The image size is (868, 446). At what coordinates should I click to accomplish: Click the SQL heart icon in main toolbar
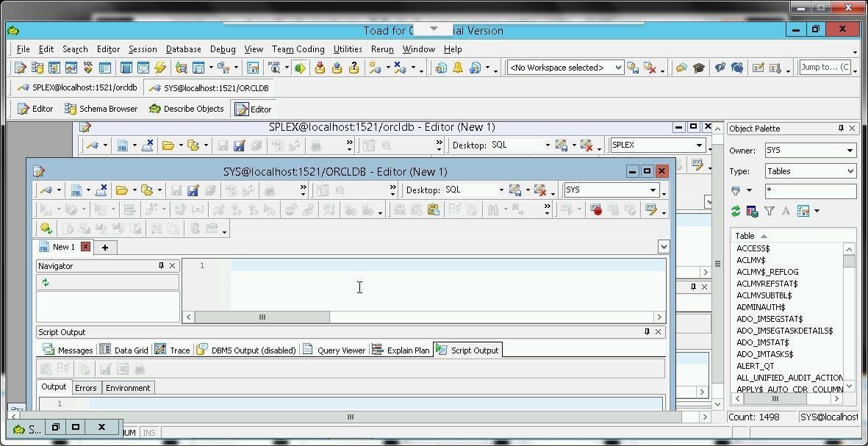88,68
